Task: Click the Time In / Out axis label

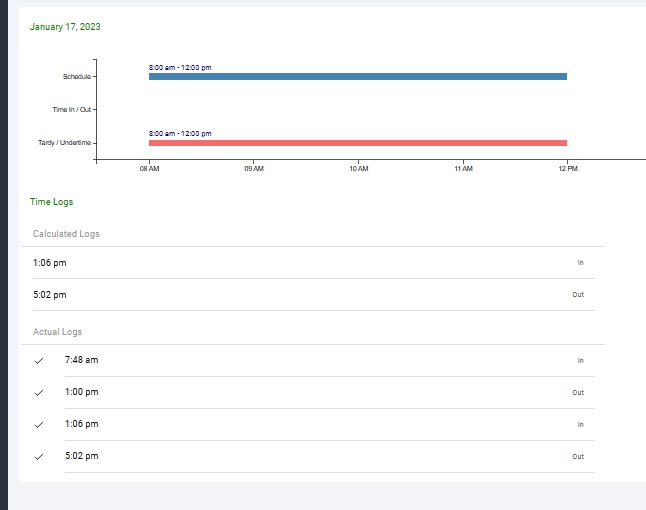Action: click(72, 109)
